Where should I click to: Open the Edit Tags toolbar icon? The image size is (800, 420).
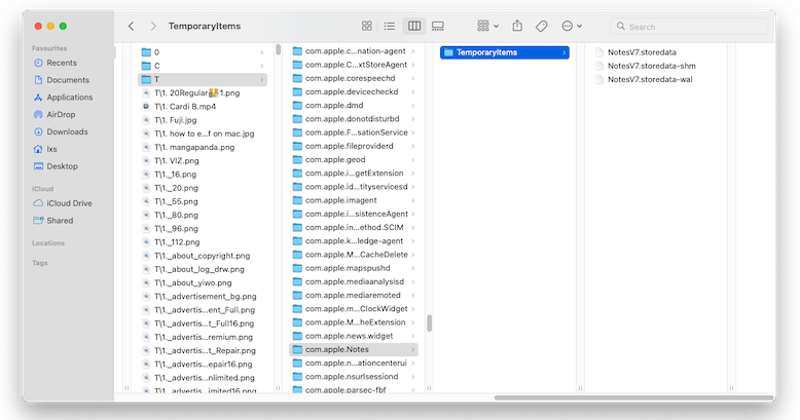[x=542, y=26]
